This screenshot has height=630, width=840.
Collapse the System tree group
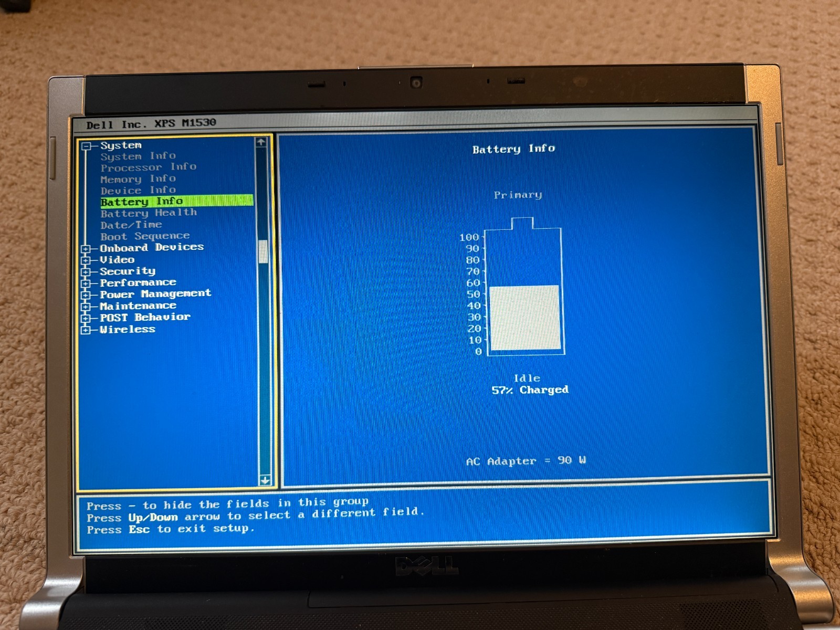pos(87,146)
